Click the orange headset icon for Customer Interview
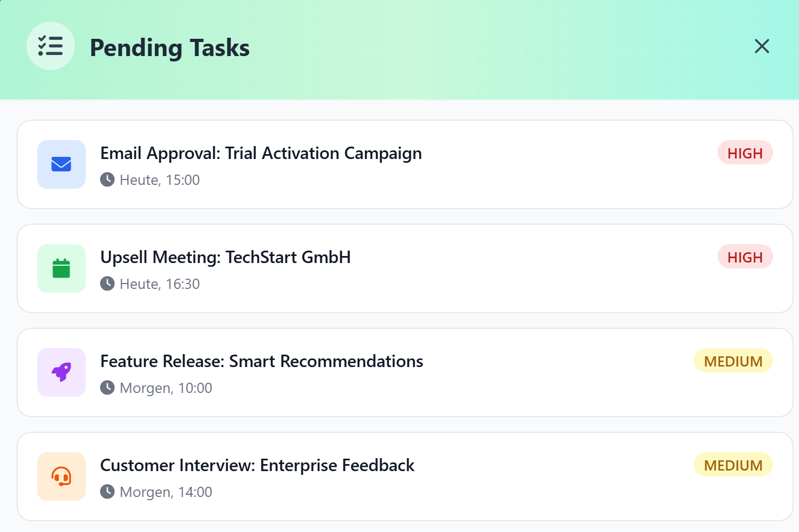This screenshot has width=799, height=532. click(x=61, y=476)
